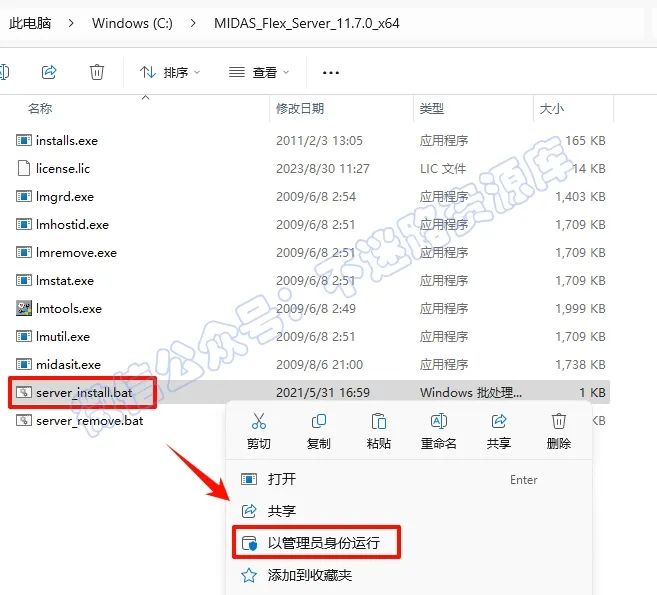Click the 2021/5/31 16:59 date cell
Screen dimensions: 657x595
tap(323, 392)
